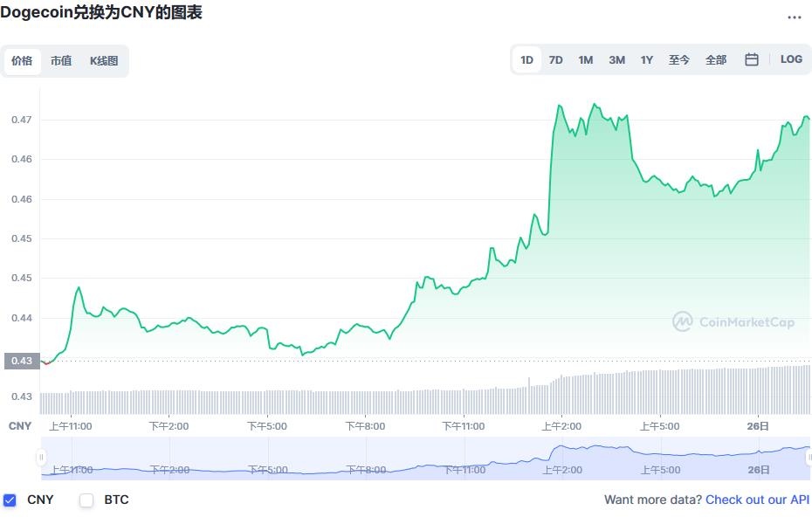The width and height of the screenshot is (812, 524).
Task: Select the 7D time interval
Action: coord(556,59)
